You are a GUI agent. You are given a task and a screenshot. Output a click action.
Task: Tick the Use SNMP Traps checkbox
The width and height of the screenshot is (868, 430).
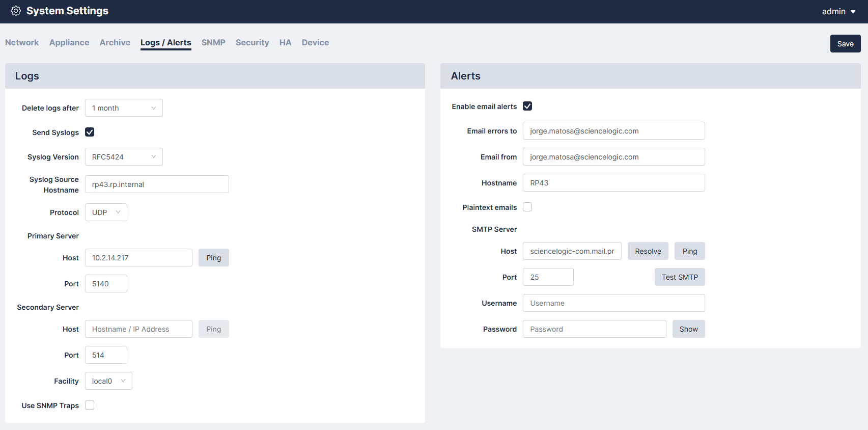click(90, 405)
